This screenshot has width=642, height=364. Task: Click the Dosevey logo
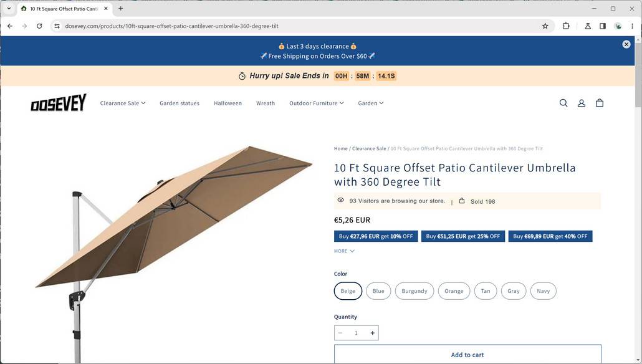pos(59,103)
